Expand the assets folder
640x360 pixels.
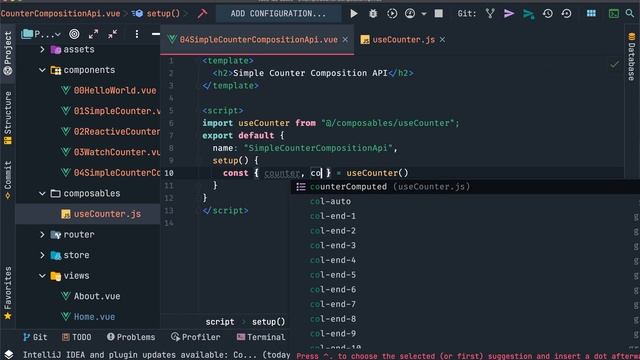point(42,49)
